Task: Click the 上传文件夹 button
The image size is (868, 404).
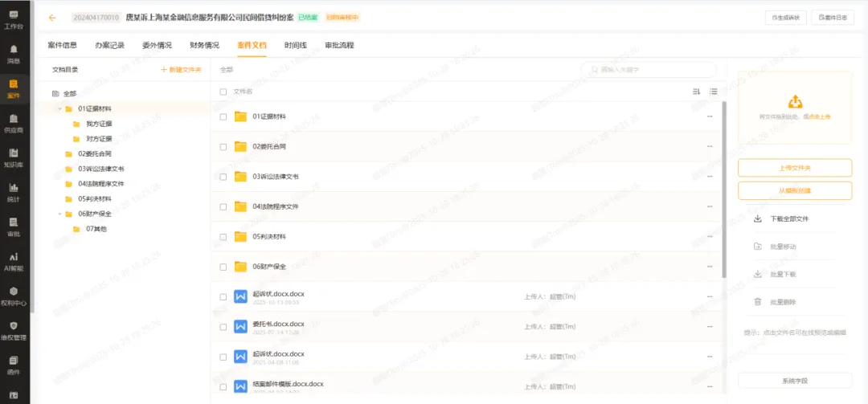Action: pos(794,168)
